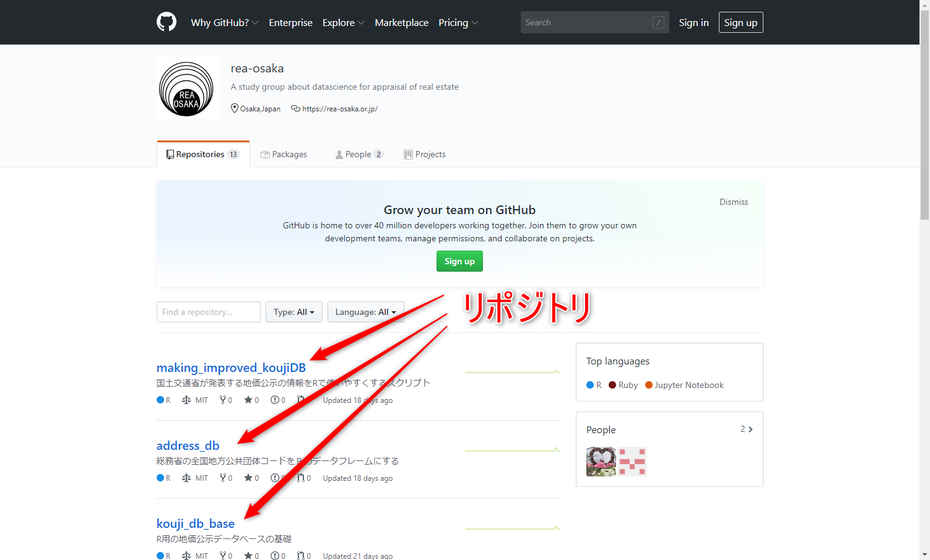This screenshot has width=930, height=560.
Task: Dismiss the Grow your team banner
Action: click(733, 201)
